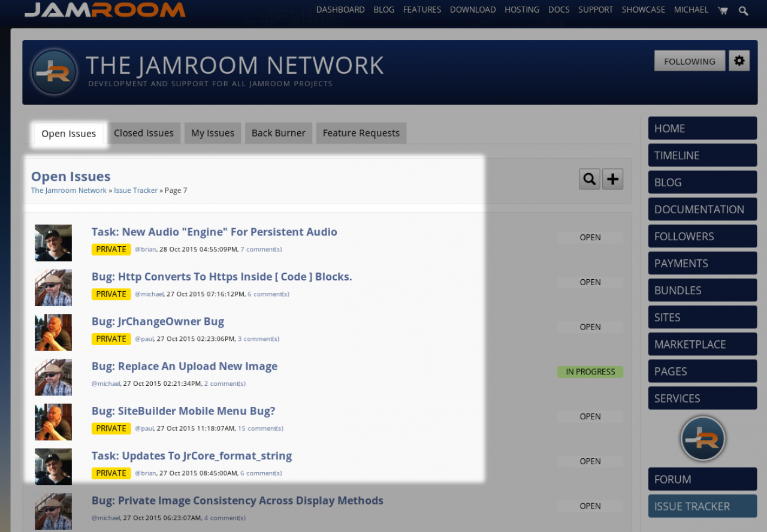This screenshot has width=767, height=532.
Task: Click @paul on the JrChangeOwner Bug issue
Action: 144,339
